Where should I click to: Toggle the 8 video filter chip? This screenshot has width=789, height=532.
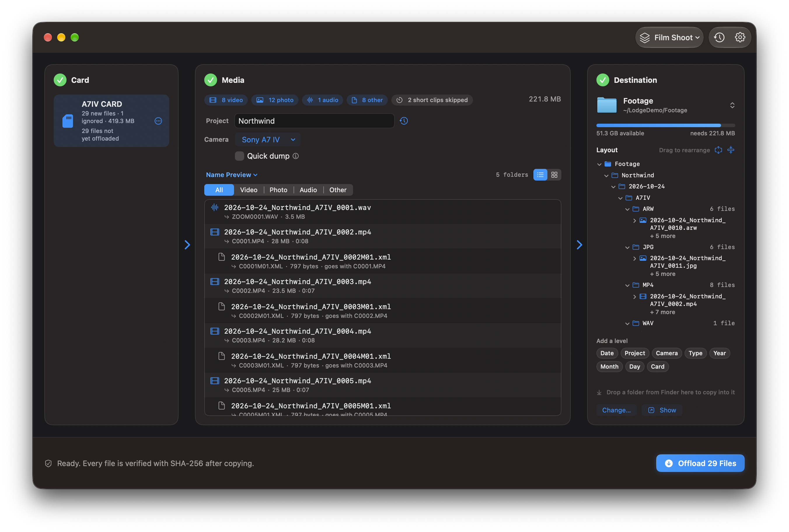click(x=226, y=100)
